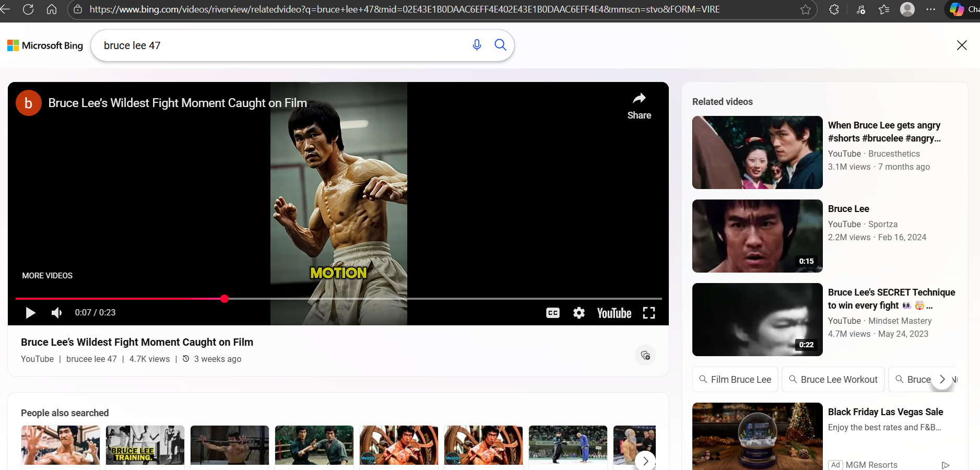Click the search magnifier to search

[500, 45]
